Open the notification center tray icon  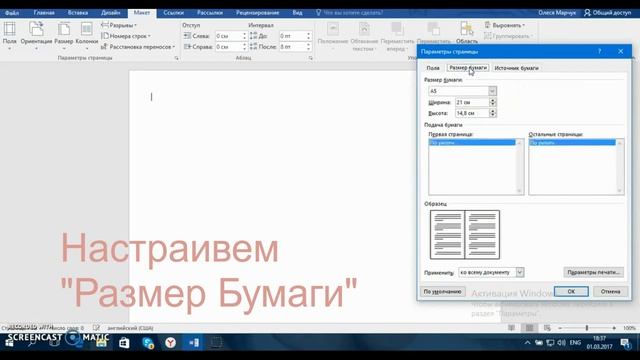(625, 343)
